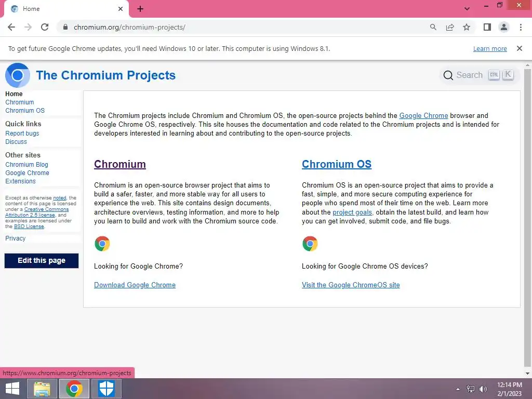Click The Chromium Projects heading
Image resolution: width=532 pixels, height=399 pixels.
[x=106, y=75]
